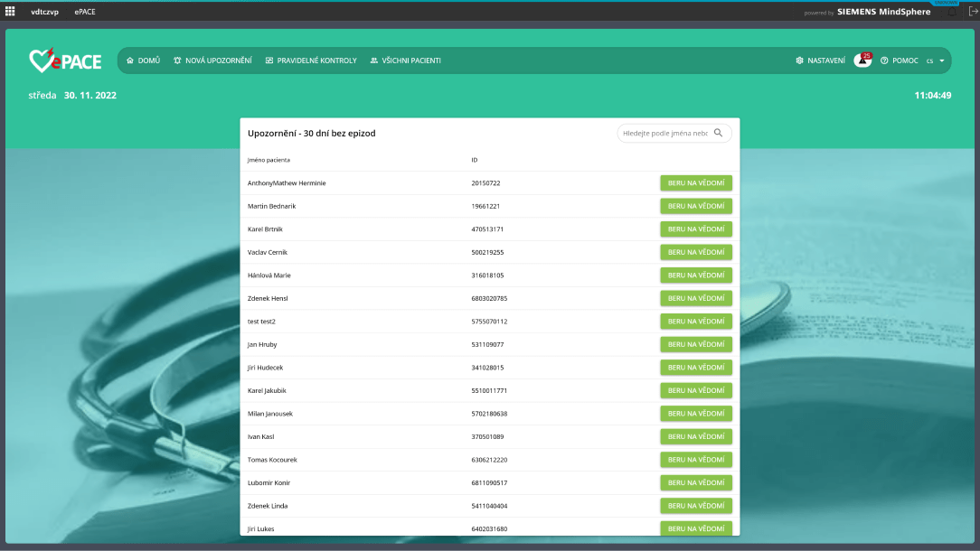Focus the patient name search field
The image size is (980, 551).
664,133
